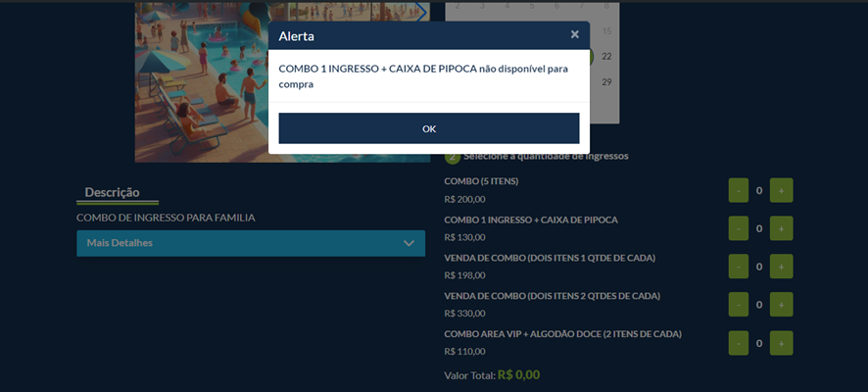Add one COMBO 1 INGRESSO + CAIXA DE PIPOCA
868x392 pixels.
coord(781,228)
